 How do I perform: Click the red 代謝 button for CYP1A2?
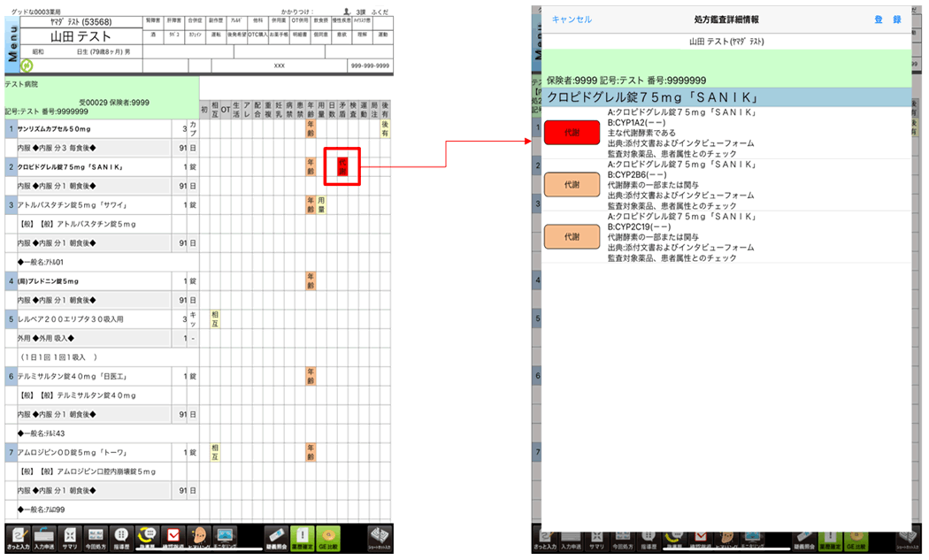tap(572, 133)
